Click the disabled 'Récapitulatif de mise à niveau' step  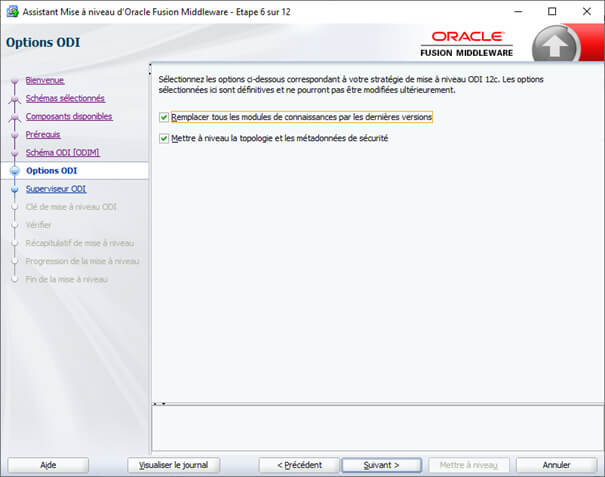coord(80,243)
